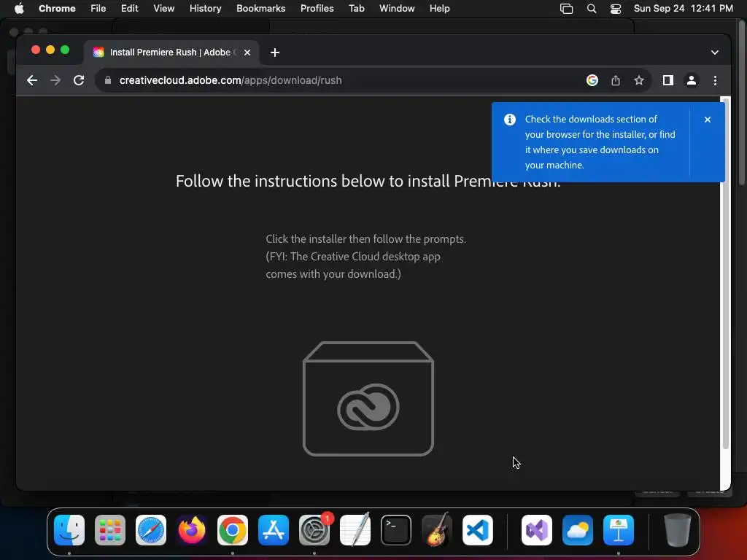Open Keynote from the Dock
The height and width of the screenshot is (560, 747).
tap(619, 530)
